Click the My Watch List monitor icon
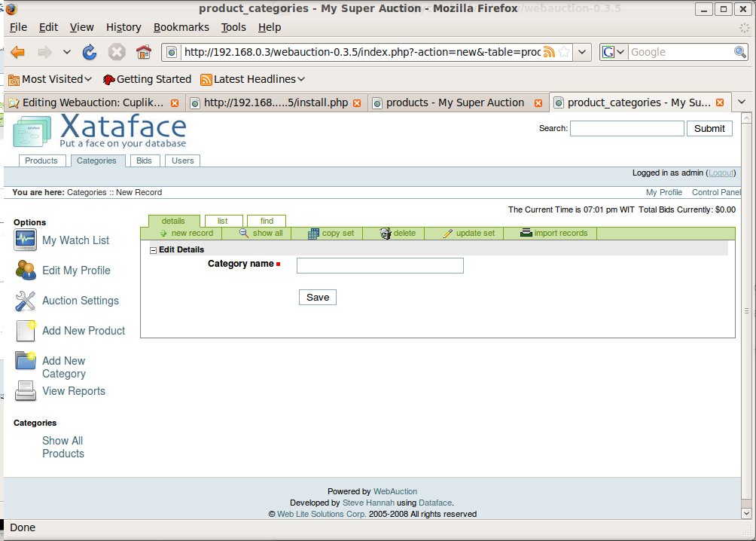This screenshot has width=756, height=541. 25,240
